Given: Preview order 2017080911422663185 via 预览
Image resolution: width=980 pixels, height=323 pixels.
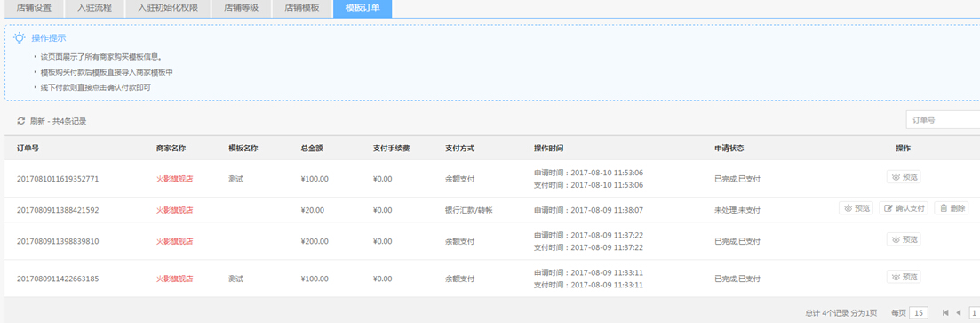Looking at the screenshot, I should 903,277.
